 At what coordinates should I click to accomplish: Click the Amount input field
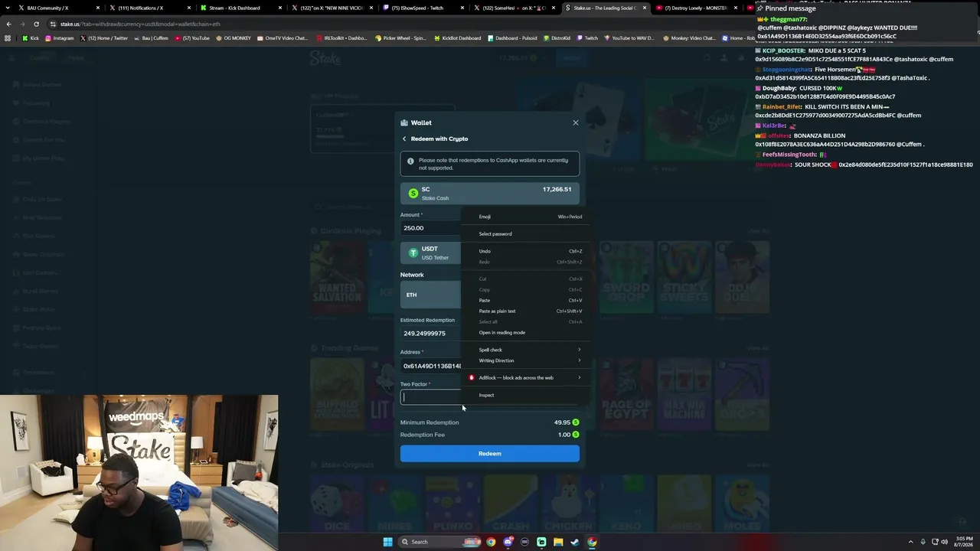tap(430, 228)
